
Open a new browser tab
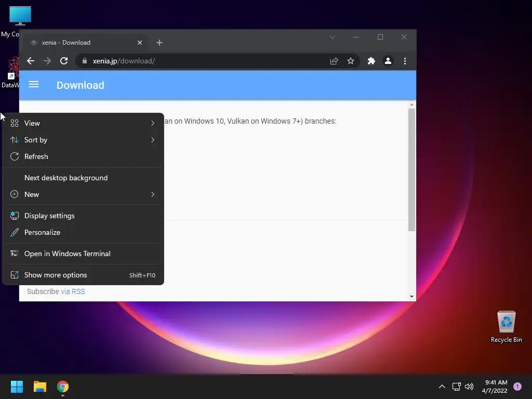159,43
